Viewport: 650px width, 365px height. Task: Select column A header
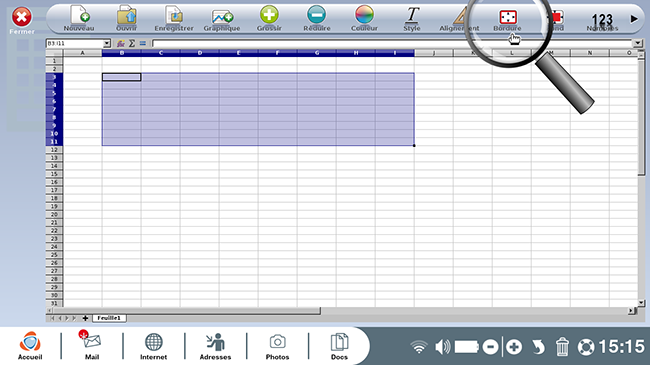click(x=82, y=53)
